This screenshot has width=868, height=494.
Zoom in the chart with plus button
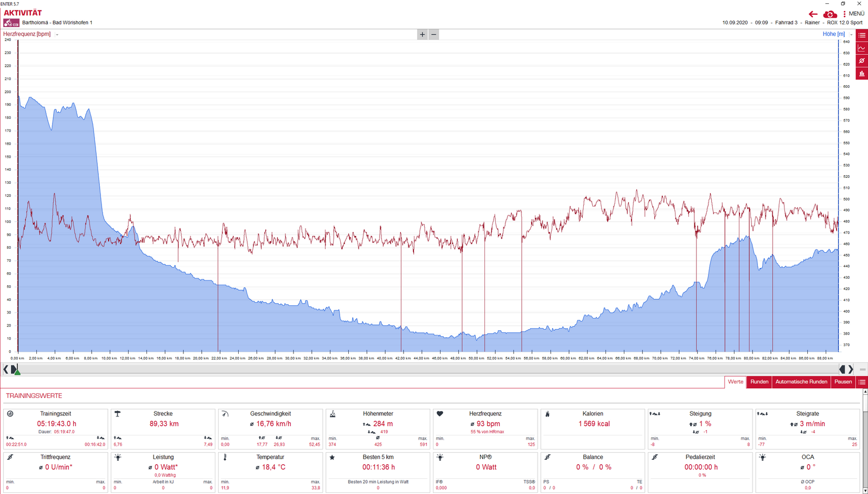click(x=423, y=35)
